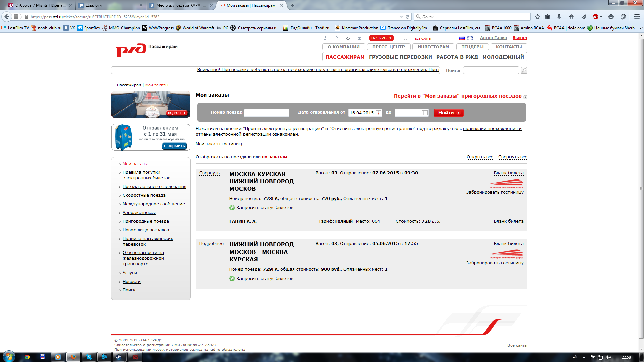Click the volume speaker tray icon

pyautogui.click(x=608, y=357)
